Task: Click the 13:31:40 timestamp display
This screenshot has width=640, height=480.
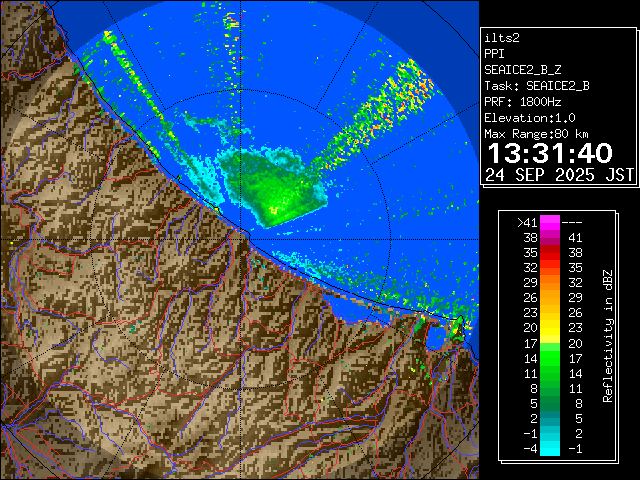Action: click(x=548, y=153)
